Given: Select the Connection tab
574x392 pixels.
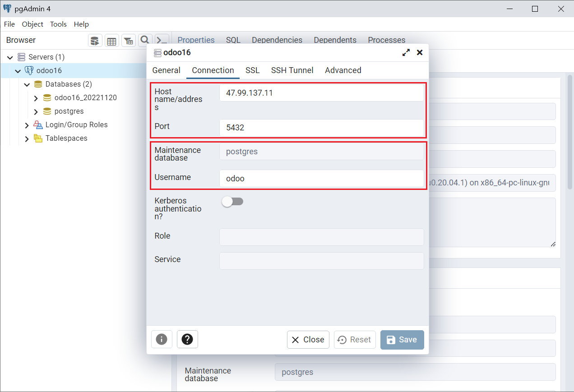Looking at the screenshot, I should tap(213, 70).
